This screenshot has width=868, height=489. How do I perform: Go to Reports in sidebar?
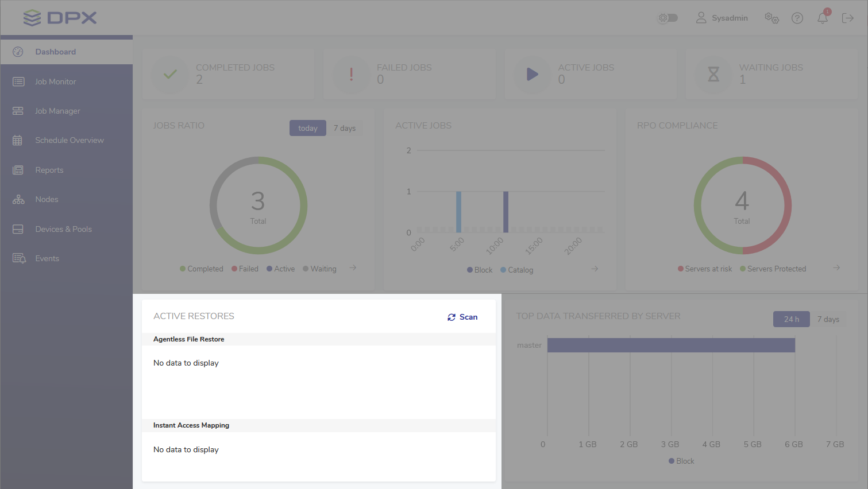(49, 170)
